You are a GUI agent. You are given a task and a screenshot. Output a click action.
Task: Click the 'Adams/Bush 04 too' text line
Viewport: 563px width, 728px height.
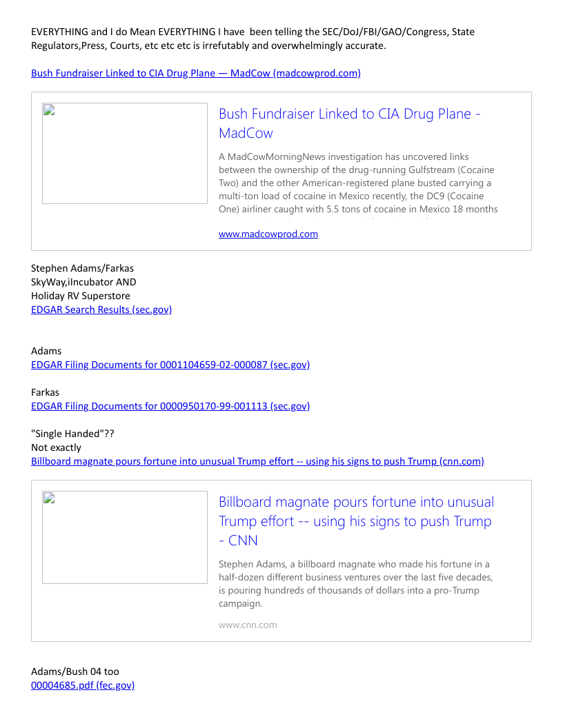click(75, 671)
